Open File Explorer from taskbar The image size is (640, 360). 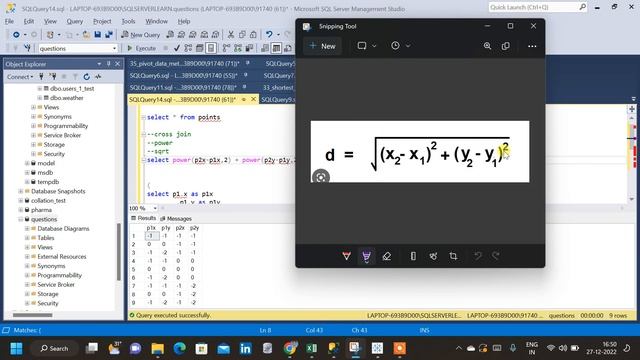pyautogui.click(x=158, y=349)
